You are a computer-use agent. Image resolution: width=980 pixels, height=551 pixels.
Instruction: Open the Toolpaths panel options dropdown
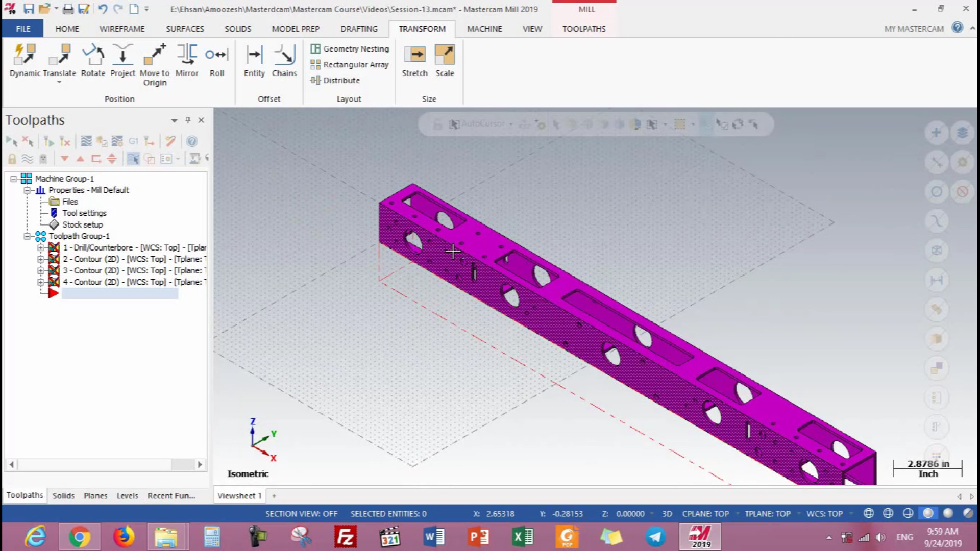click(x=174, y=120)
